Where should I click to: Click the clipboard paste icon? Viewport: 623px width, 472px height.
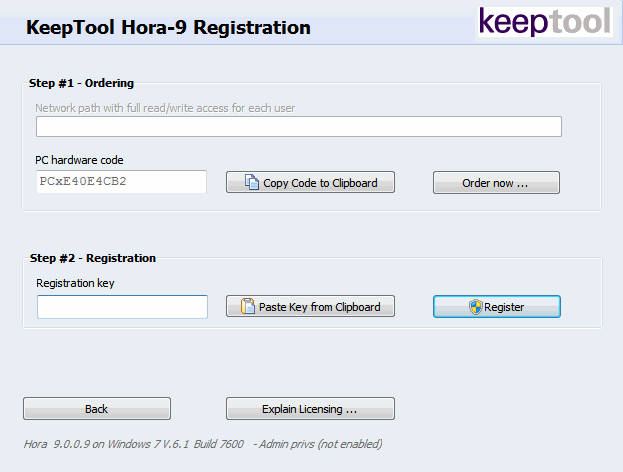(x=248, y=306)
